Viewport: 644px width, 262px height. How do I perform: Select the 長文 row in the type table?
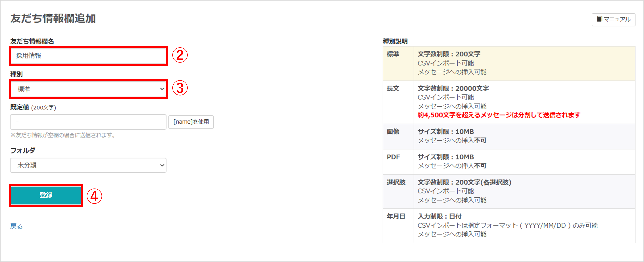click(x=509, y=102)
